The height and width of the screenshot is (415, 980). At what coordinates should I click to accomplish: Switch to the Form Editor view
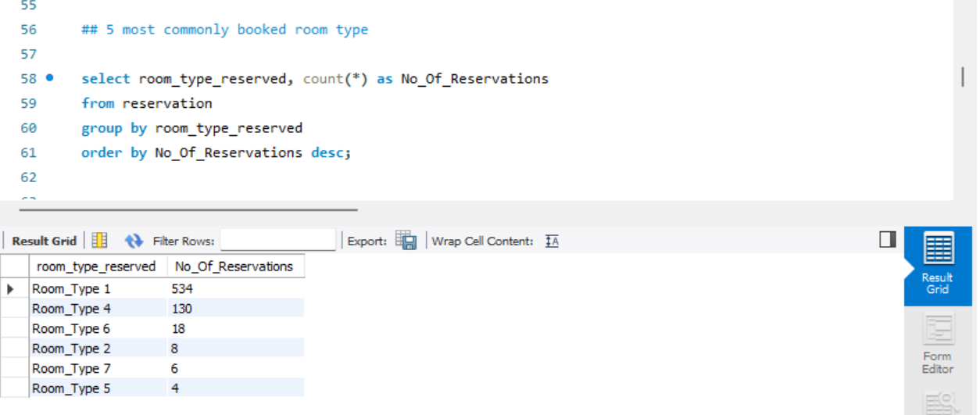click(x=937, y=345)
